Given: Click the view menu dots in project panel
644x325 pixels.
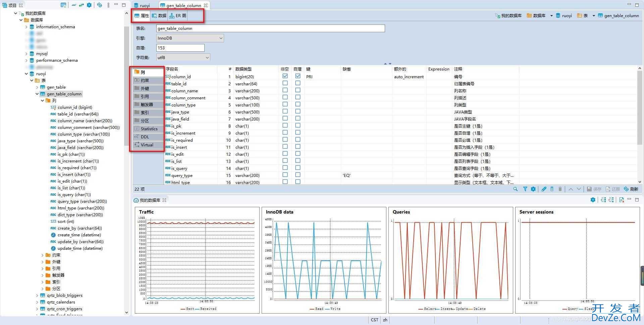Looking at the screenshot, I should click(108, 5).
